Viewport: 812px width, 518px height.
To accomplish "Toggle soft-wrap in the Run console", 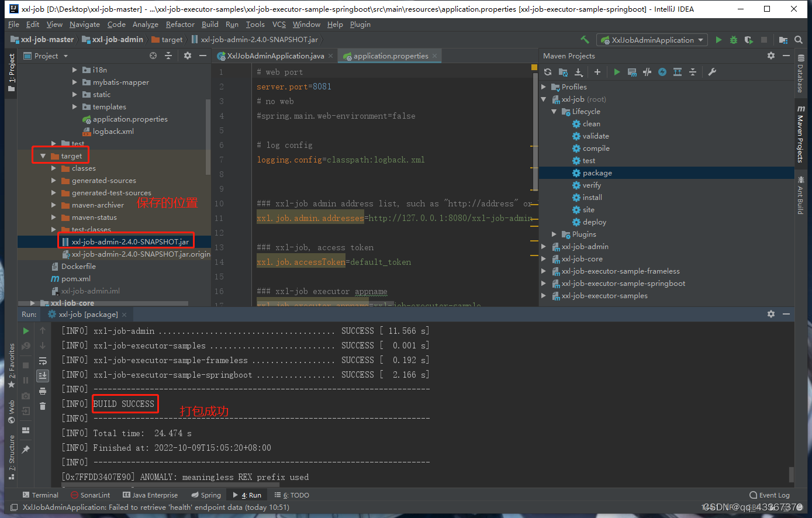I will click(43, 361).
